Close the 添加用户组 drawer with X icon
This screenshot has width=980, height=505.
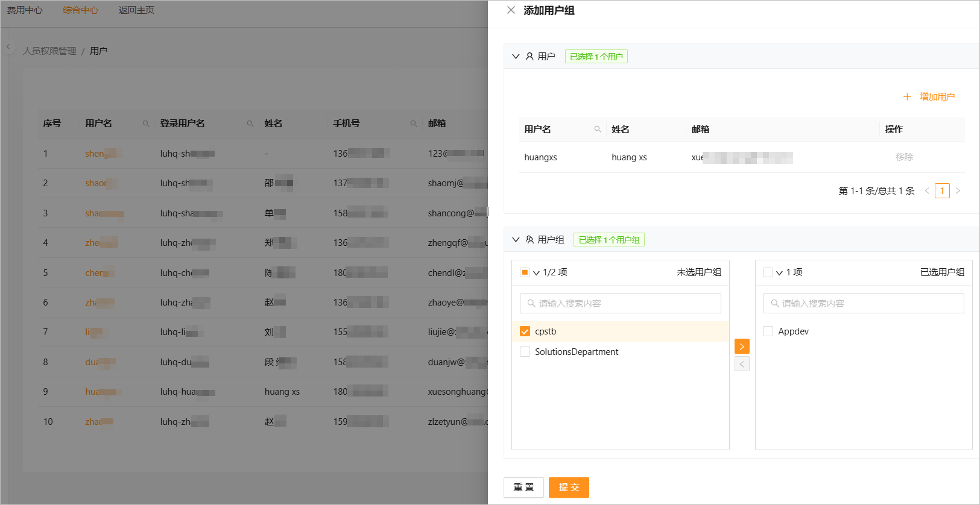pyautogui.click(x=511, y=10)
